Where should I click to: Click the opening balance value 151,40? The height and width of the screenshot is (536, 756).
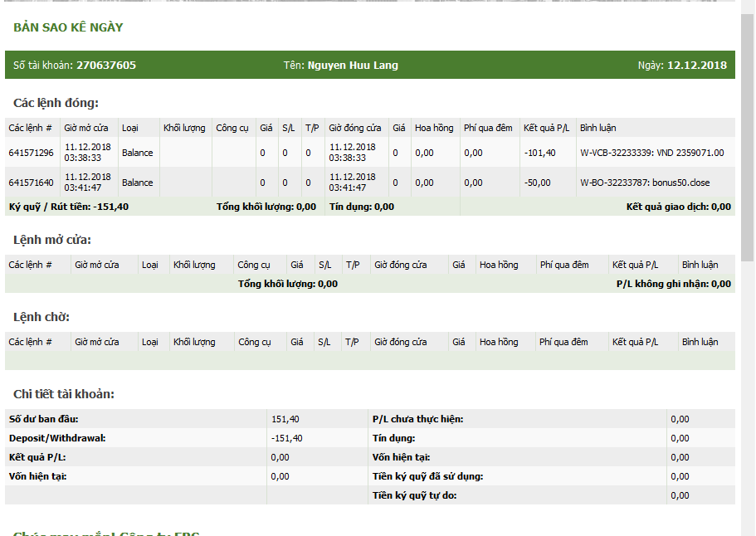285,419
